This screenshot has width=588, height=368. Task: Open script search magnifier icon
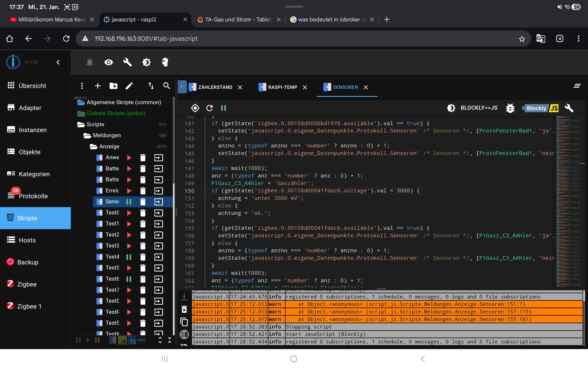[x=167, y=86]
